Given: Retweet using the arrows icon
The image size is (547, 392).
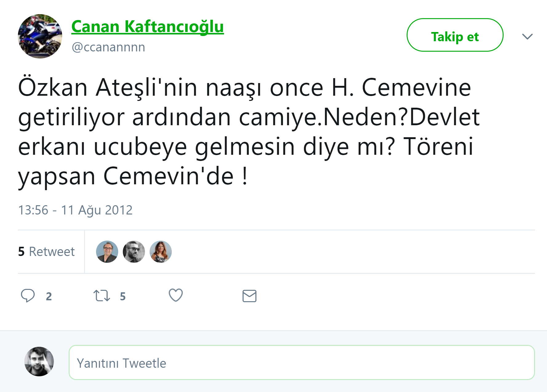Looking at the screenshot, I should [x=102, y=296].
